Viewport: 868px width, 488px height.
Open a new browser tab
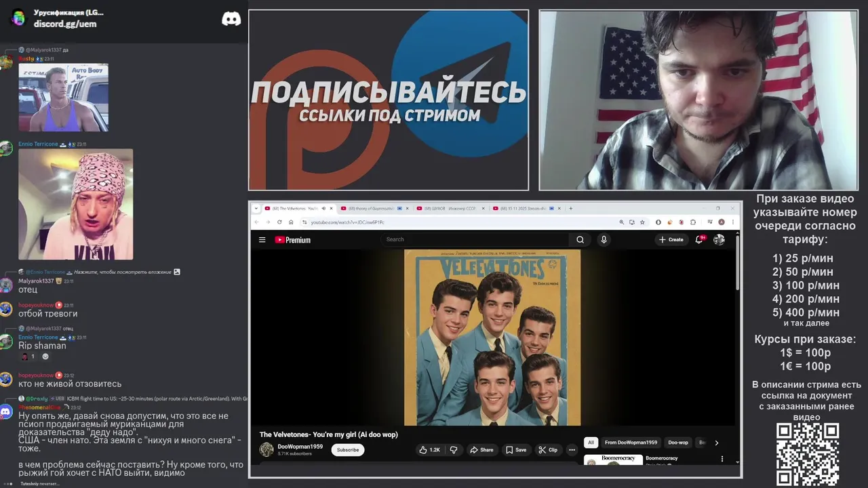pyautogui.click(x=570, y=208)
